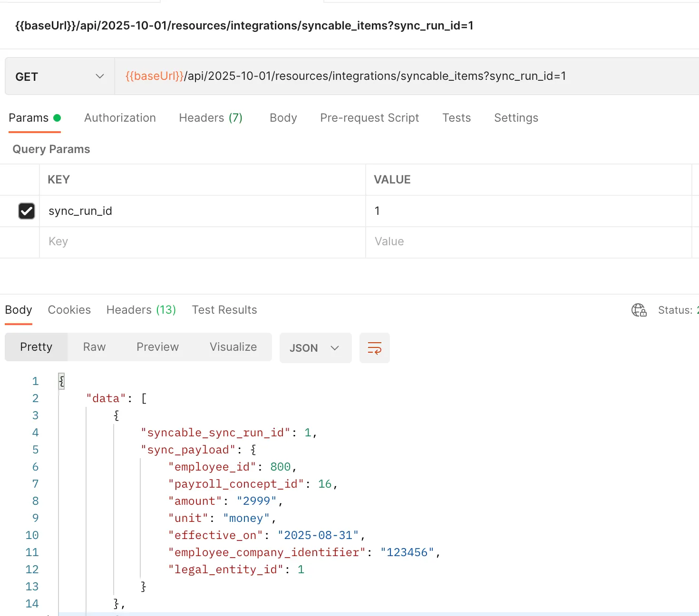Switch response view to Preview
This screenshot has width=699, height=616.
158,347
